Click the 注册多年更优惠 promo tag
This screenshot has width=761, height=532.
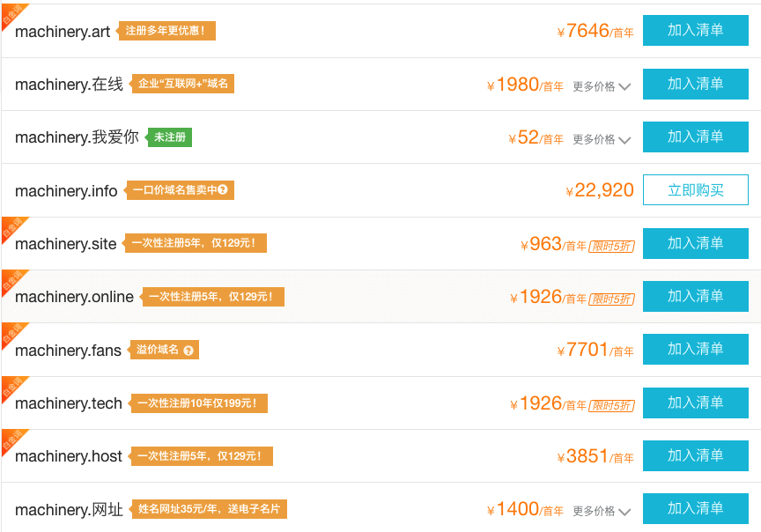point(166,31)
